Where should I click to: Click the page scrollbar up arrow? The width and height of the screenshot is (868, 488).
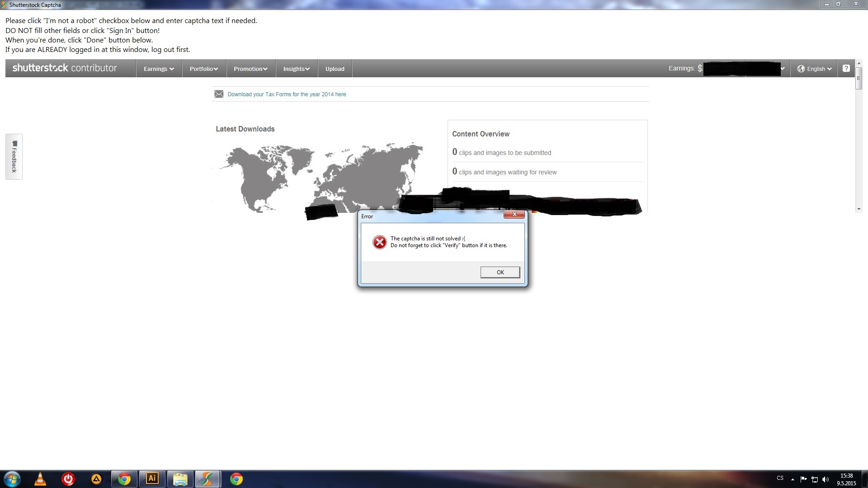[x=859, y=63]
